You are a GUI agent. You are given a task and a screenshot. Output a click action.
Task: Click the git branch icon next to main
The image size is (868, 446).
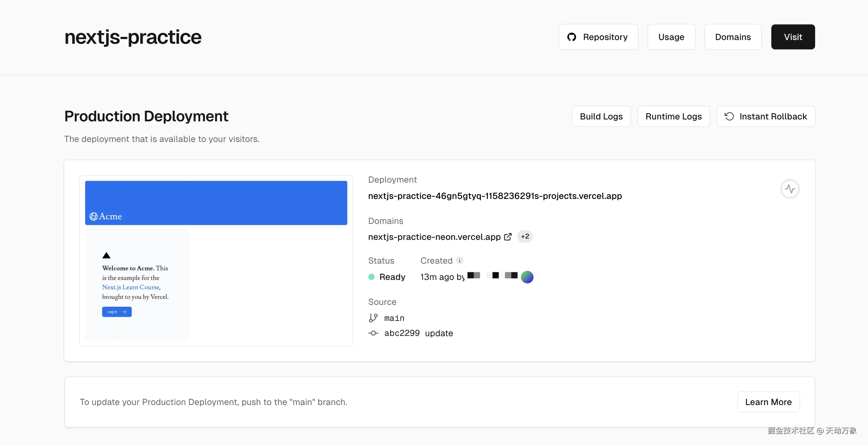click(x=373, y=318)
